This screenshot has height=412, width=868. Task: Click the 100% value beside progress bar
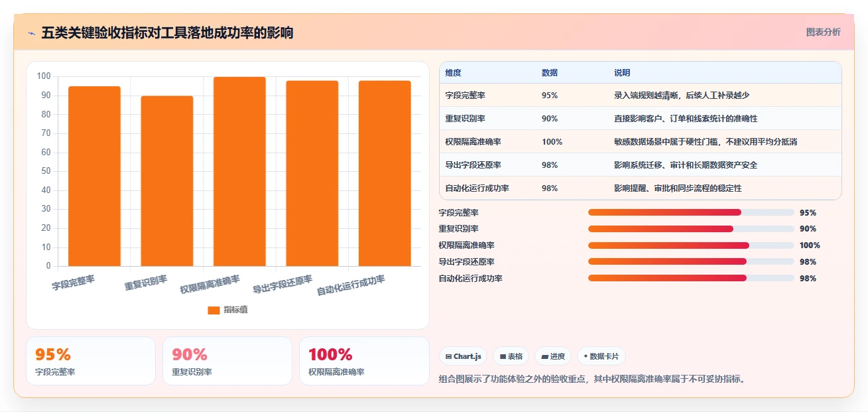point(810,245)
